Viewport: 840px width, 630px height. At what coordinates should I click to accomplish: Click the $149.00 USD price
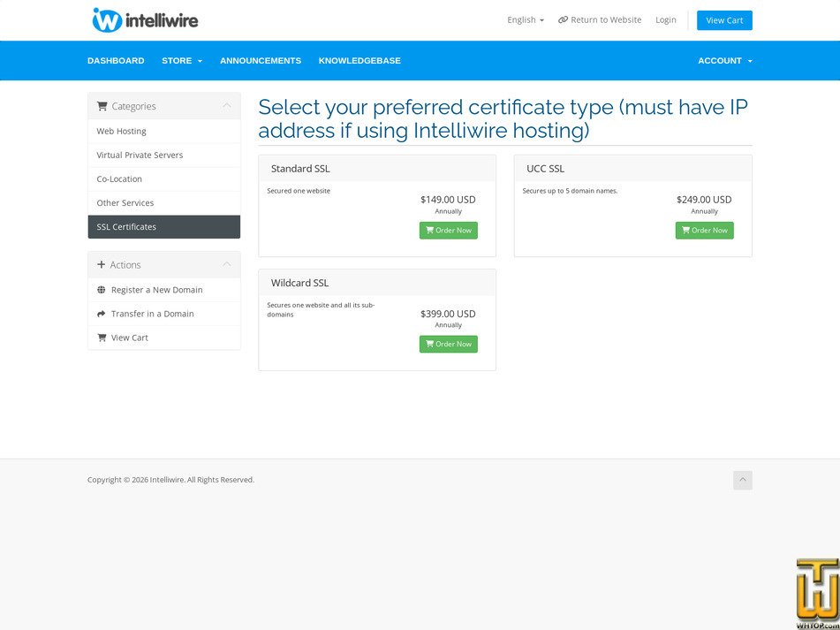coord(448,200)
